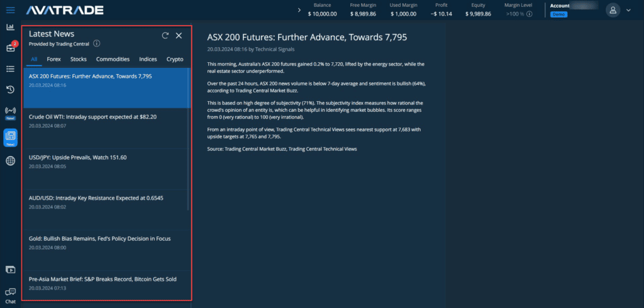Image resolution: width=644 pixels, height=308 pixels.
Task: Switch to the Commodities news tab
Action: pos(113,59)
